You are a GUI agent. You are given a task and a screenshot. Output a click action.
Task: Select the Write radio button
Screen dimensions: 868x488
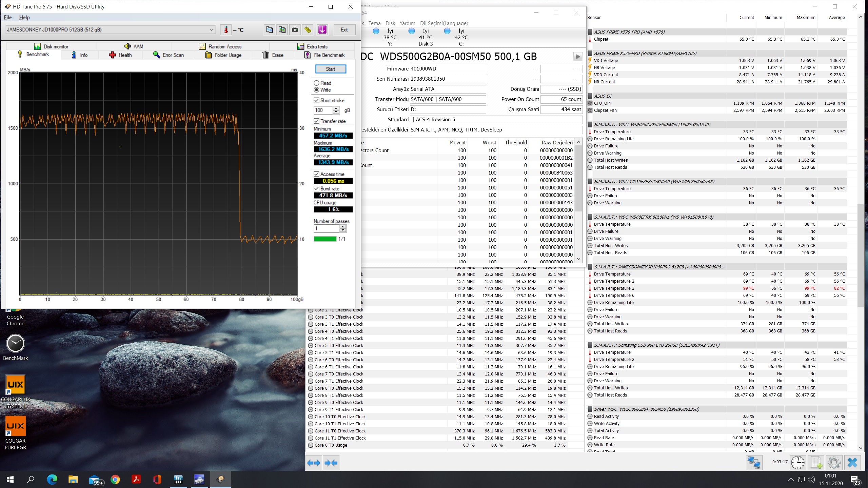click(x=316, y=90)
